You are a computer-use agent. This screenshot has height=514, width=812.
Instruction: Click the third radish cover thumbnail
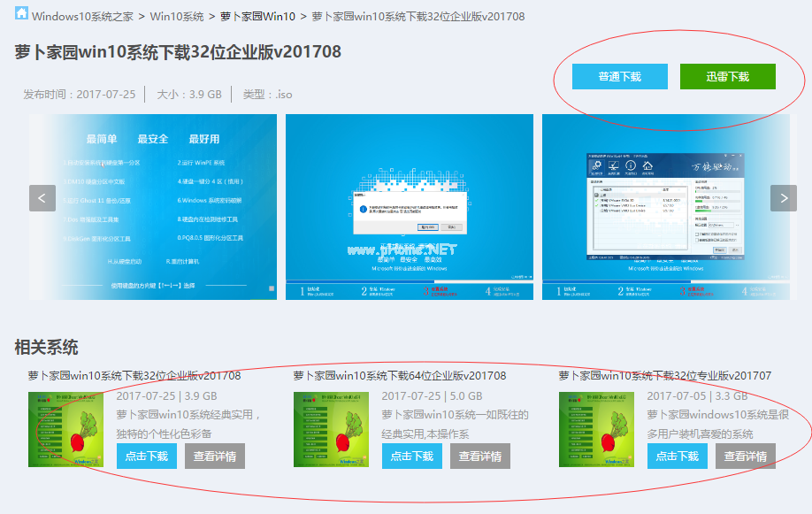click(597, 429)
